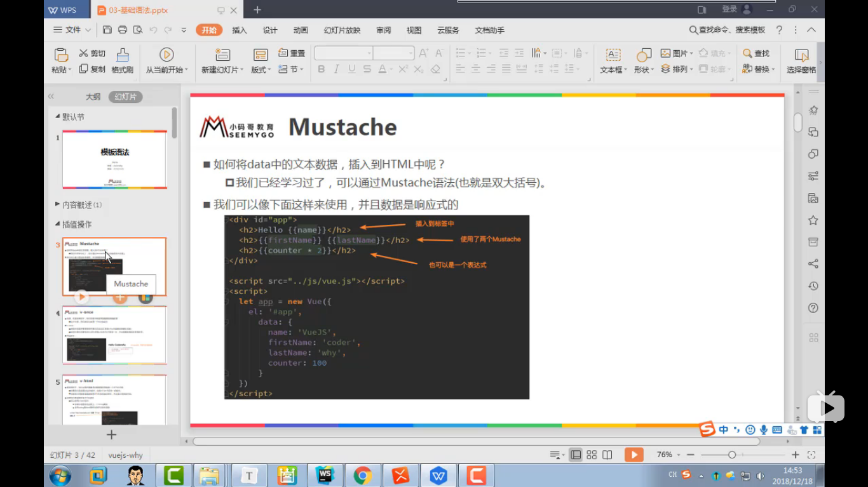Collapse the ribbon with the chevron
The width and height of the screenshot is (868, 487).
pyautogui.click(x=811, y=30)
